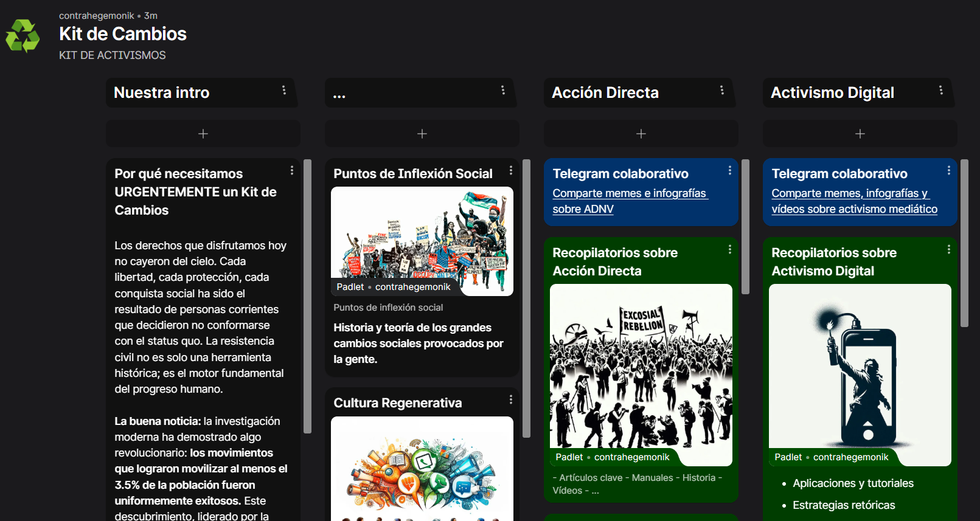Add a post under Activismo Digital
980x521 pixels.
pyautogui.click(x=860, y=134)
